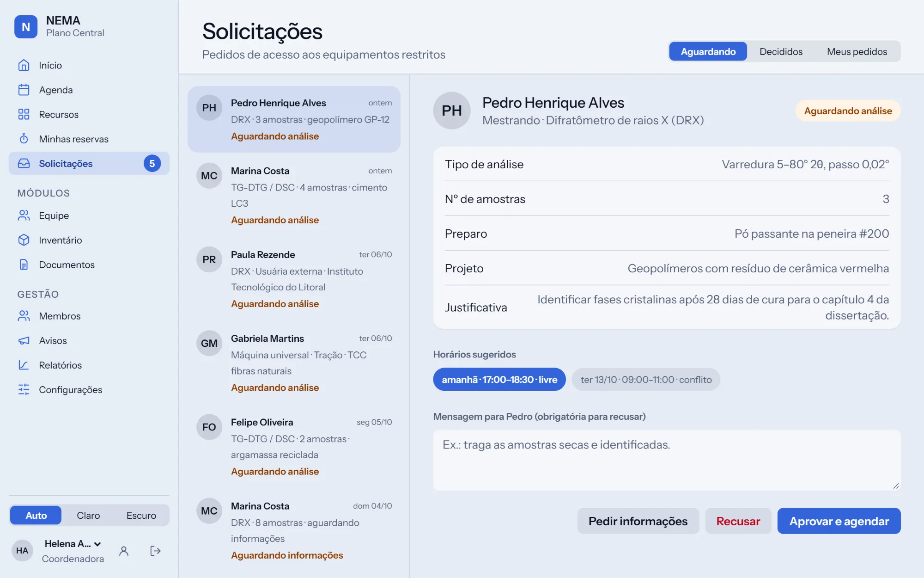
Task: Open Inventário box icon
Action: (24, 240)
